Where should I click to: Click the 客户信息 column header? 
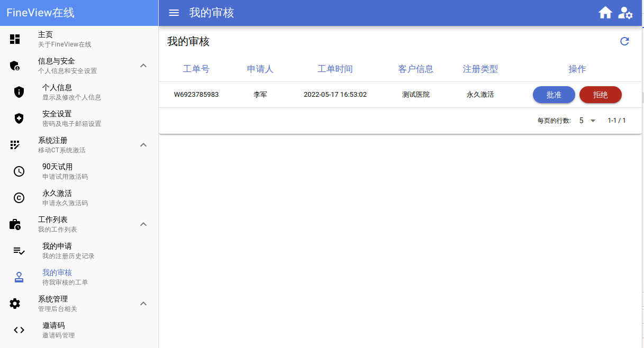tap(416, 69)
